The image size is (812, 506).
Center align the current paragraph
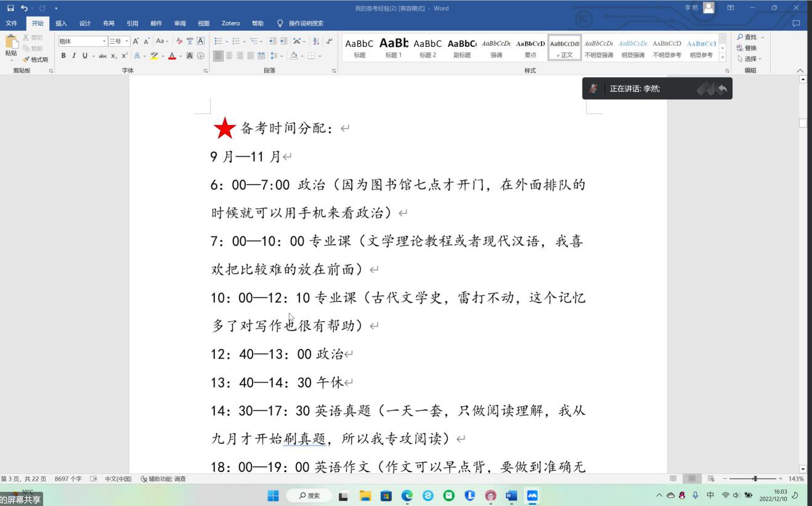[x=229, y=56]
